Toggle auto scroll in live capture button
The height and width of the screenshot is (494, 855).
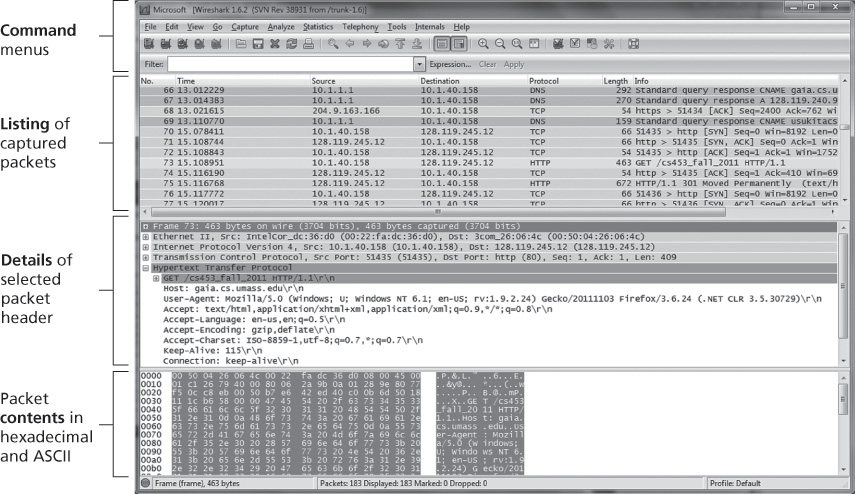(x=458, y=44)
